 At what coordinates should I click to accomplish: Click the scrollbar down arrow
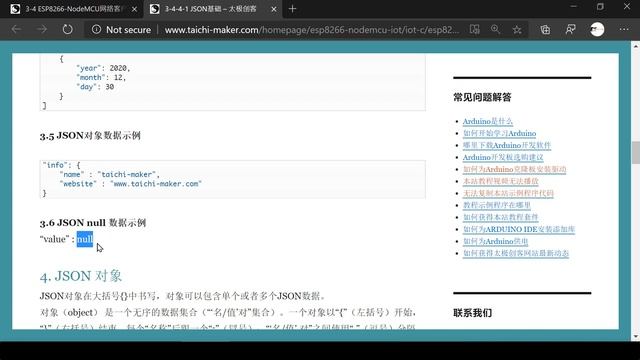point(636,337)
